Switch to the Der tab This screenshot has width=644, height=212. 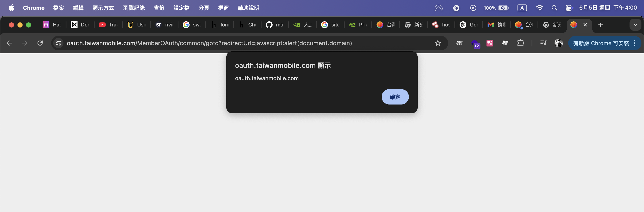[80, 25]
